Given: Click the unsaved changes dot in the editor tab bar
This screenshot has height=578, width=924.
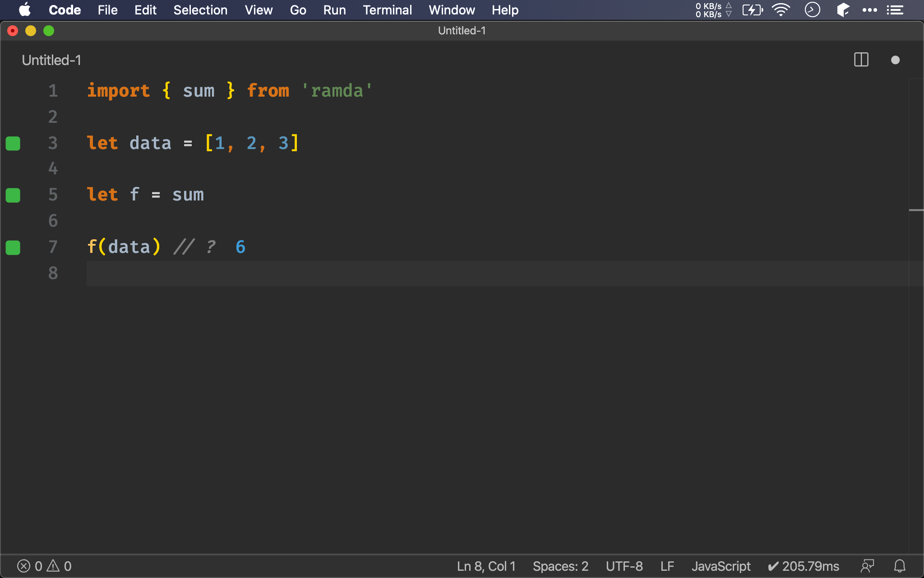Looking at the screenshot, I should (x=895, y=60).
